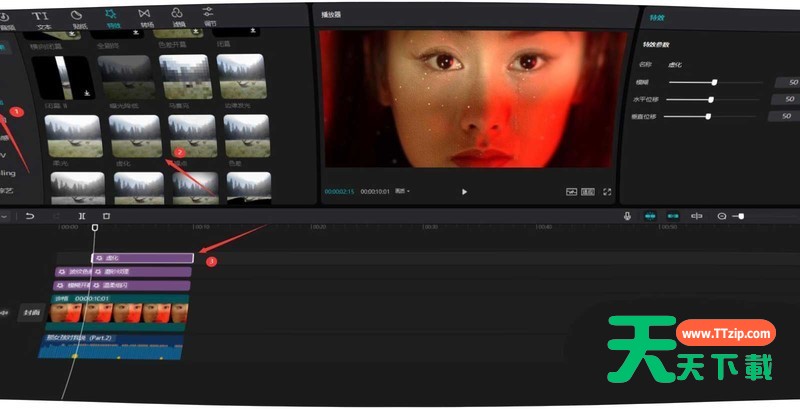Click the microphone record voiceover icon
This screenshot has width=800, height=409.
coord(627,215)
